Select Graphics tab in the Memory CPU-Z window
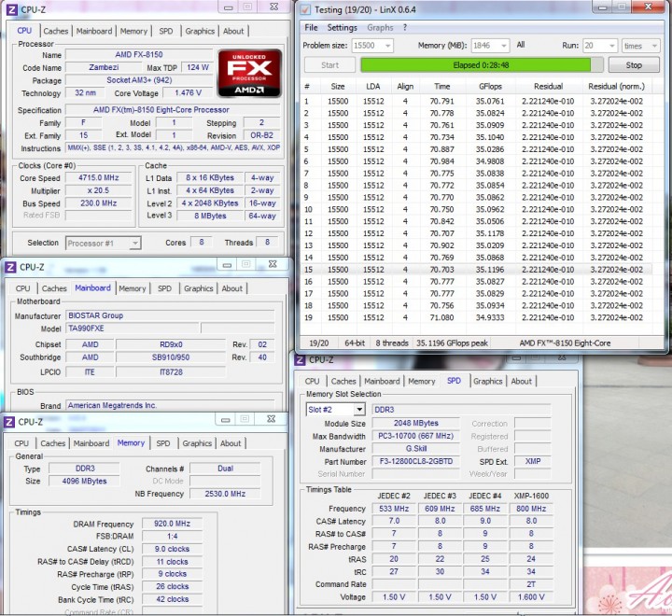 [197, 443]
